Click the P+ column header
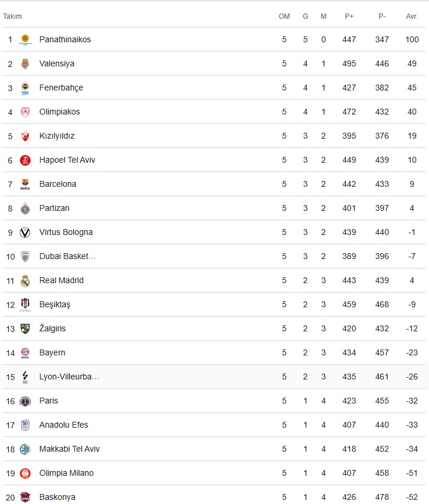The height and width of the screenshot is (504, 429). pyautogui.click(x=349, y=16)
